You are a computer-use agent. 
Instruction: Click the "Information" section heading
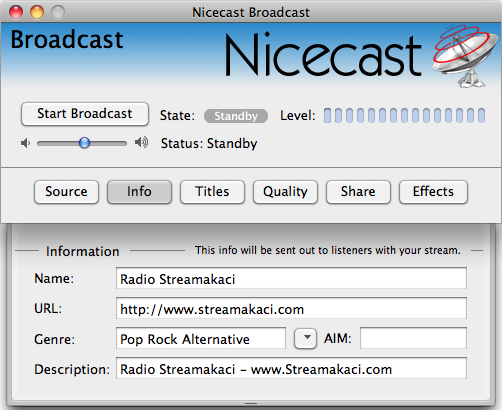tap(82, 251)
